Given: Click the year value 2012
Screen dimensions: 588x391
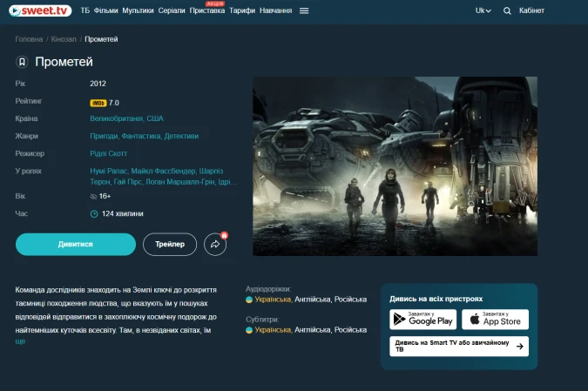Looking at the screenshot, I should pyautogui.click(x=98, y=84).
